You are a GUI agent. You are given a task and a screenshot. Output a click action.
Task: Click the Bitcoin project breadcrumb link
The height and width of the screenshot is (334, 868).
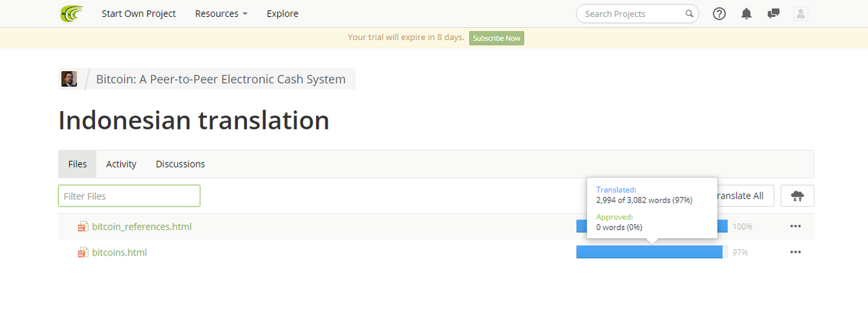(x=221, y=79)
